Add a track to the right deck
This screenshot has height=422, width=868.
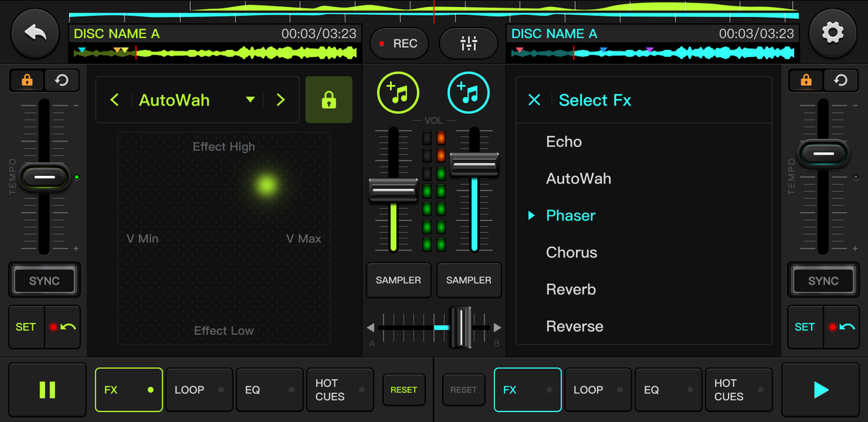tap(468, 92)
